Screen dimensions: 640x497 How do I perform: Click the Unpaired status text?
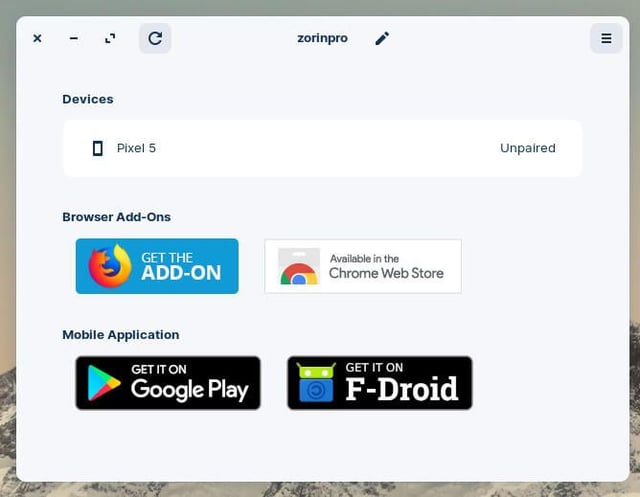528,148
